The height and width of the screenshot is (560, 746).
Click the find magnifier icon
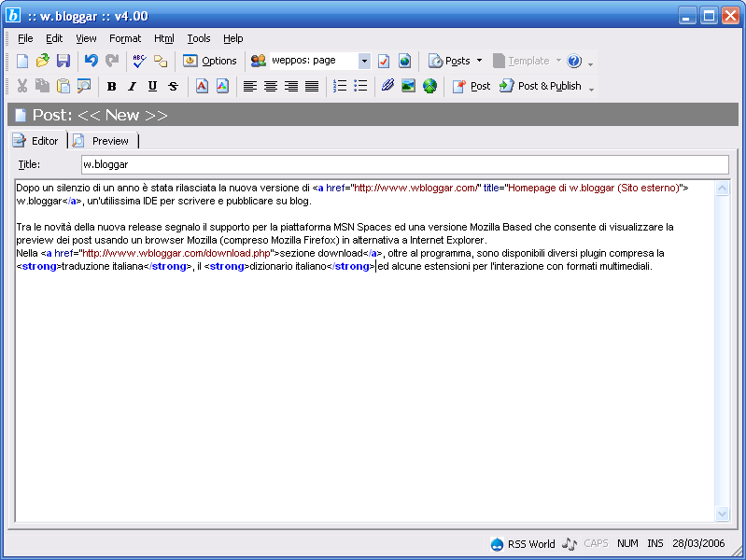pos(84,86)
